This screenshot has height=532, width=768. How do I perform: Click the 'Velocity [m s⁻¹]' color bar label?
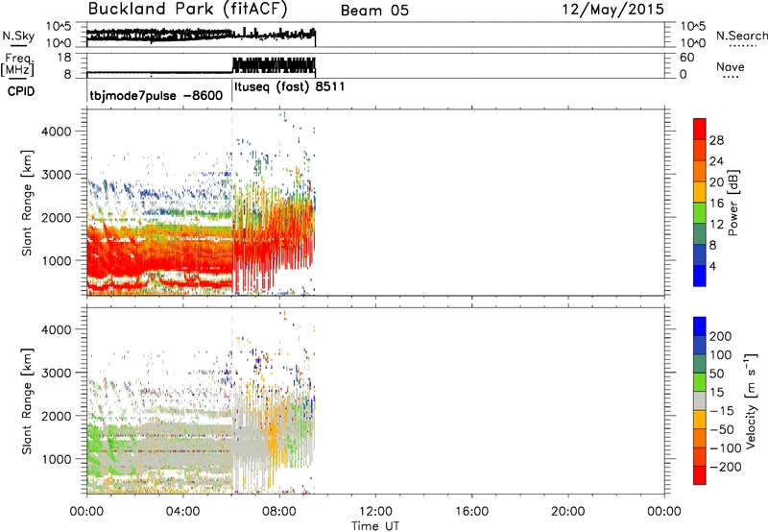point(751,400)
